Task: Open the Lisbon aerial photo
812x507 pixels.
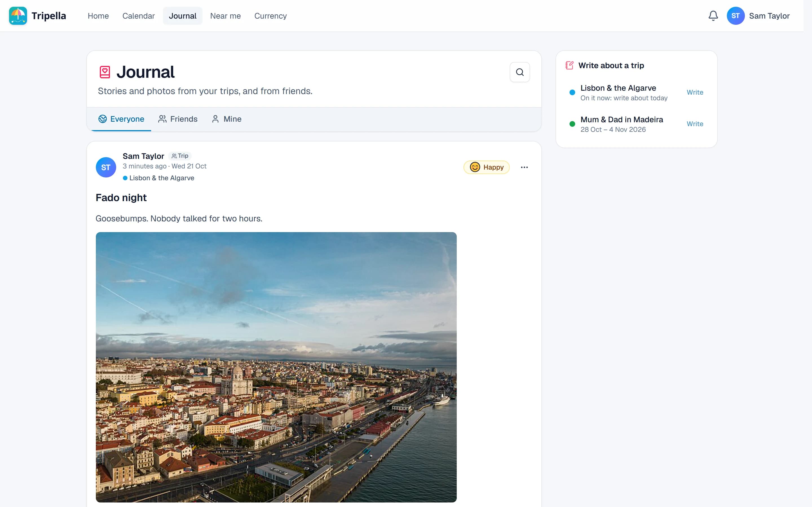Action: pos(276,367)
